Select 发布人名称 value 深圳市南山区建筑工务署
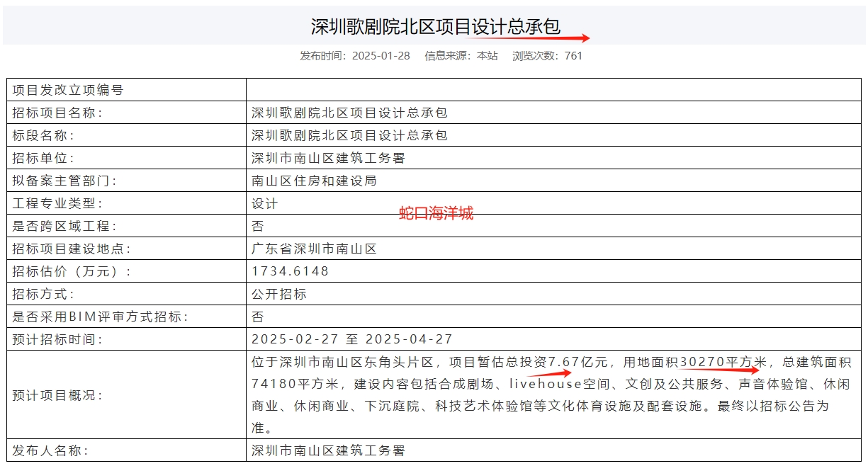 (328, 450)
